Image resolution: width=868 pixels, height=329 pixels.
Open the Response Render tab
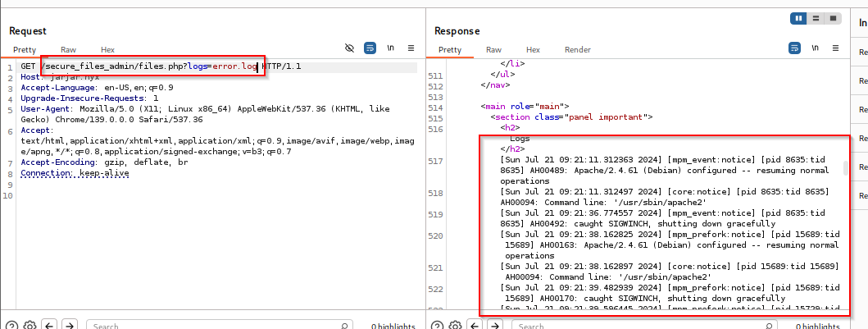pos(577,49)
